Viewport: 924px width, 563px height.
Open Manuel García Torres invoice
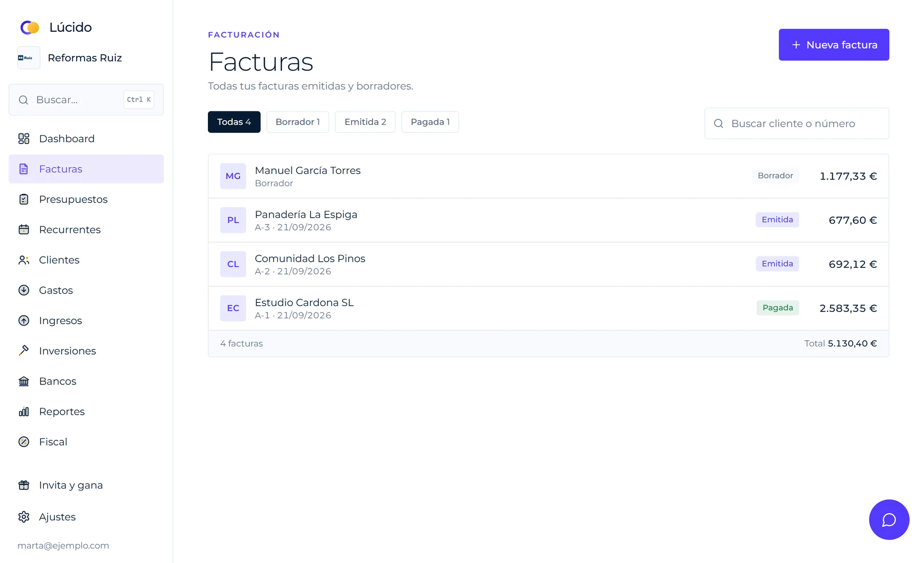point(548,176)
